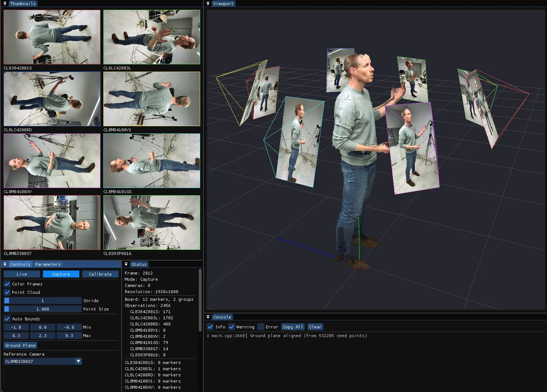Image resolution: width=547 pixels, height=392 pixels.
Task: Collapse the Thumbnails panel header arrow
Action: (5, 4)
